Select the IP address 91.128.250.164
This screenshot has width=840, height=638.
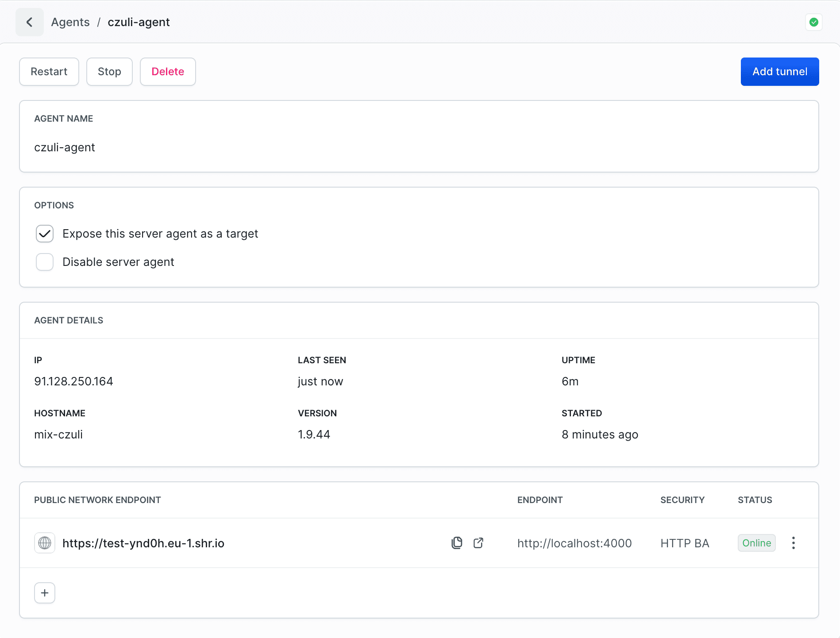coord(73,381)
